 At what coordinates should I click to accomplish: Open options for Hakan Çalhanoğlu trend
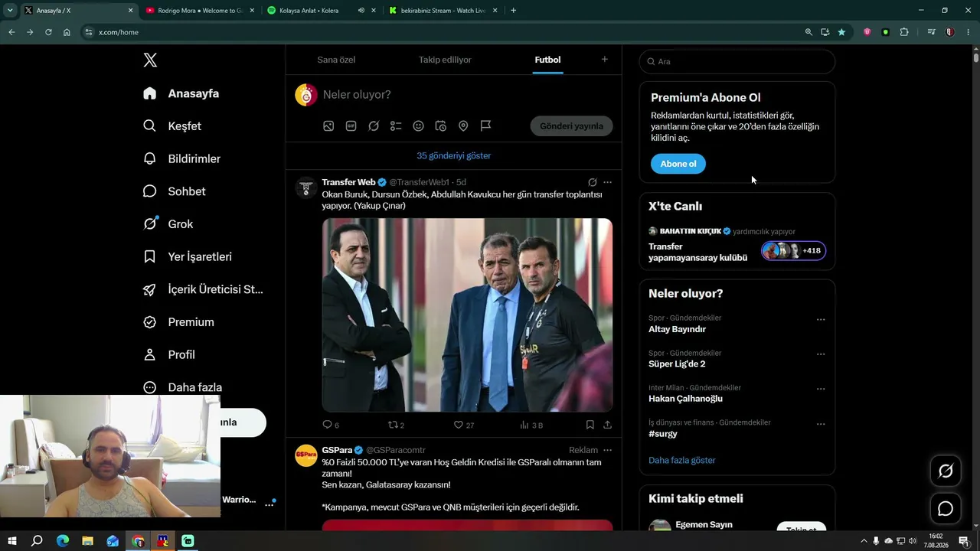coord(821,389)
